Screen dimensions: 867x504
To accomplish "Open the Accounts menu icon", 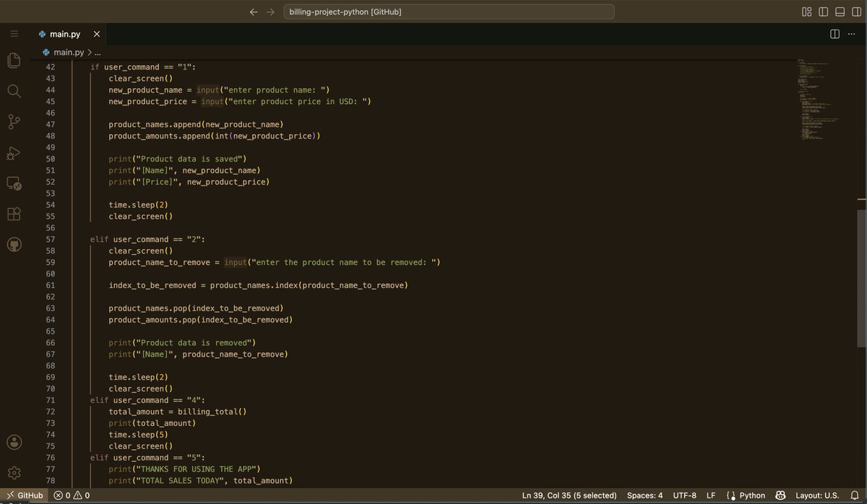I will [x=14, y=442].
